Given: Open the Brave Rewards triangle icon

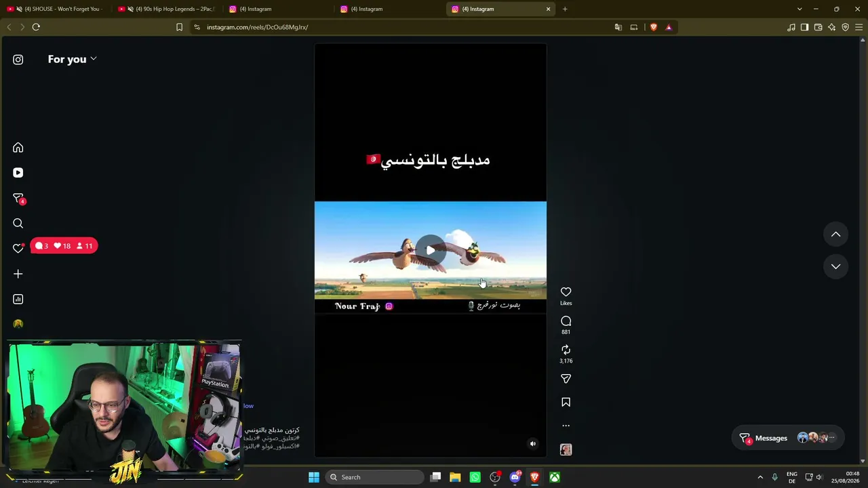Looking at the screenshot, I should tap(669, 27).
